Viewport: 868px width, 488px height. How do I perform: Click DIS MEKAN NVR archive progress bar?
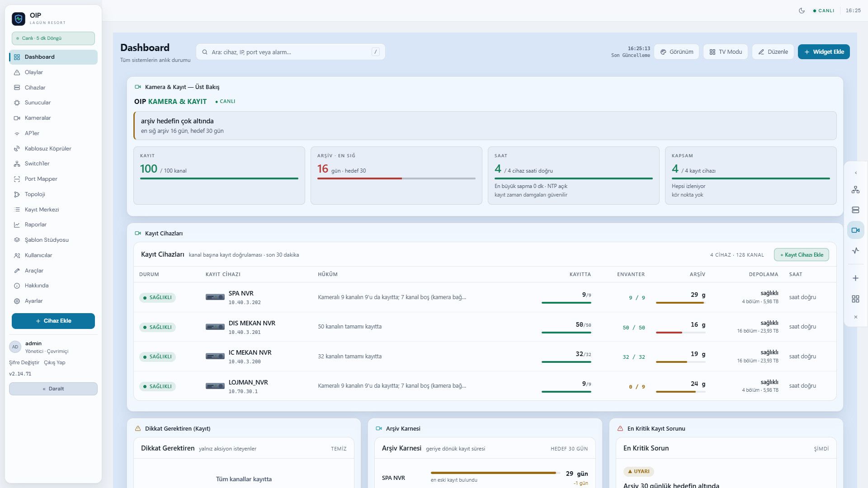[680, 333]
